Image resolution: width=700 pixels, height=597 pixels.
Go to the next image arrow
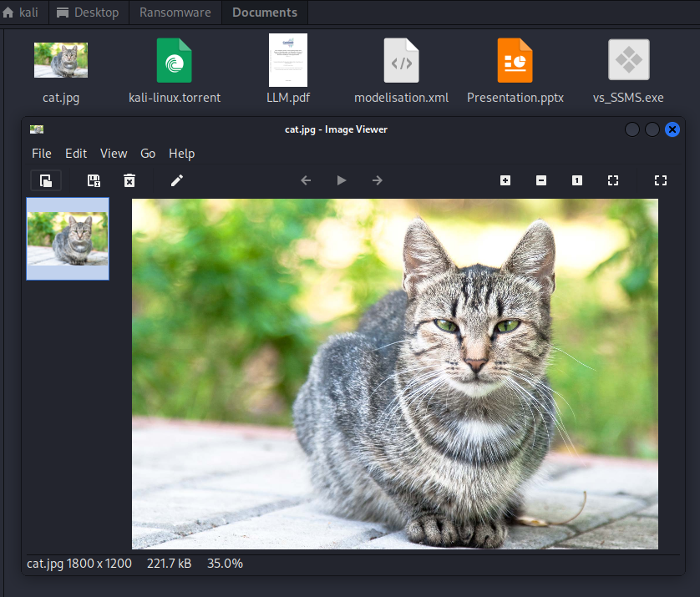coord(378,180)
